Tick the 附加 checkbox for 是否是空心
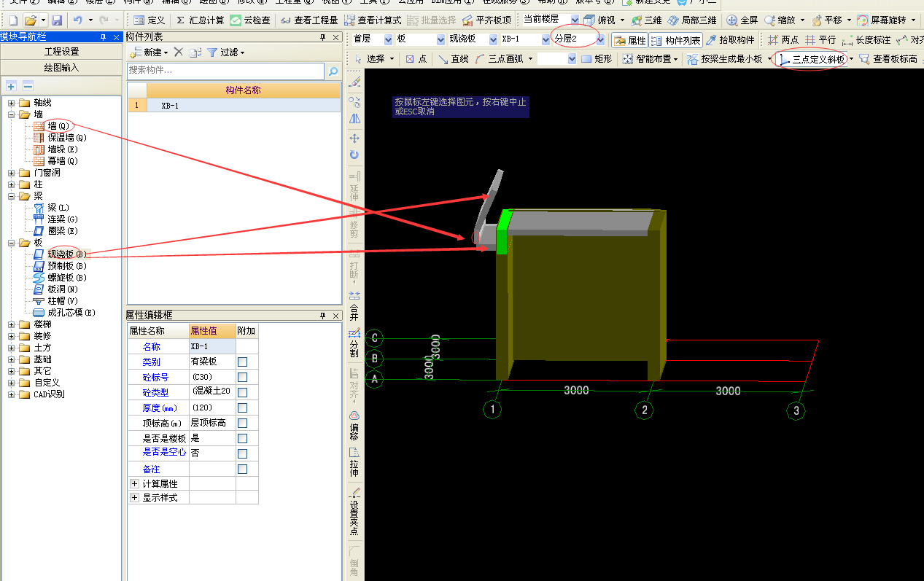 tap(243, 453)
